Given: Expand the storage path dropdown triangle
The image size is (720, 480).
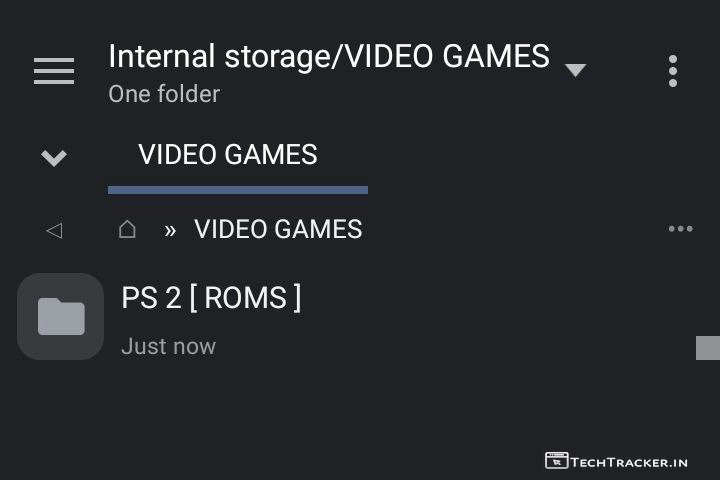Looking at the screenshot, I should (575, 70).
